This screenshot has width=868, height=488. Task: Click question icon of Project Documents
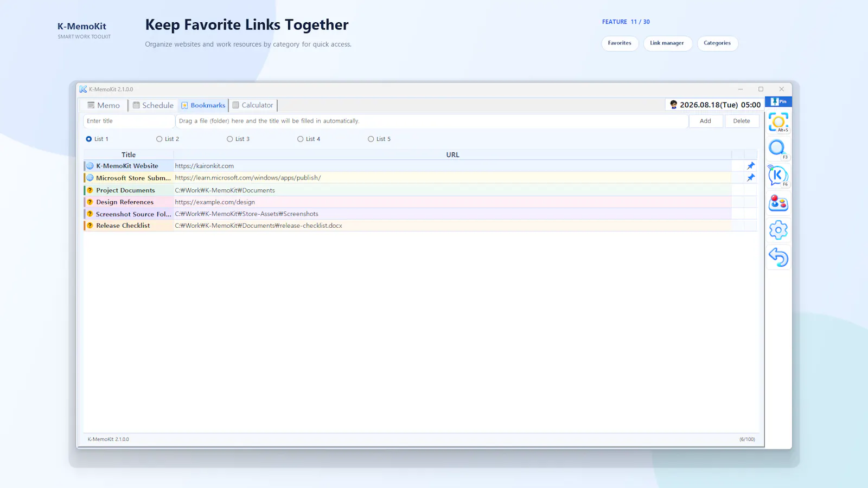click(x=90, y=190)
